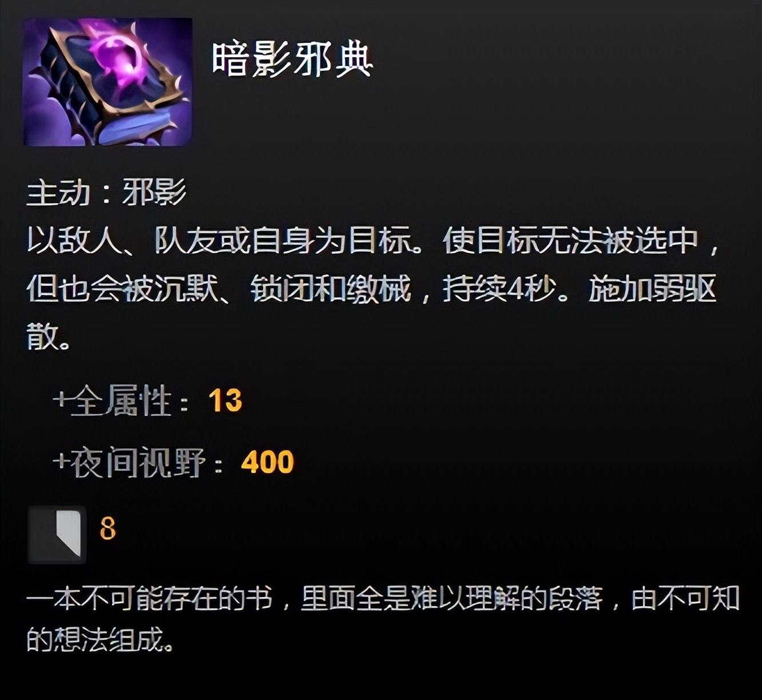The height and width of the screenshot is (700, 762).
Task: Click the text 施加弱驱
Action: [x=653, y=288]
